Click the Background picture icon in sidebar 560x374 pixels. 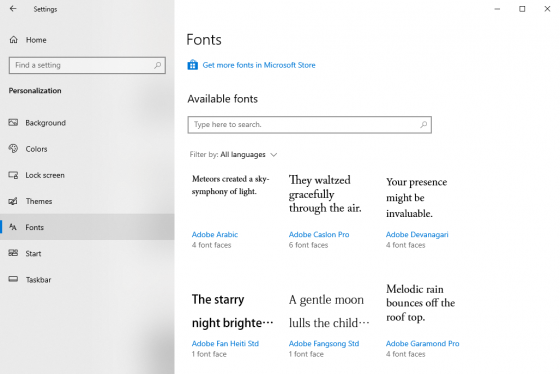coord(13,123)
